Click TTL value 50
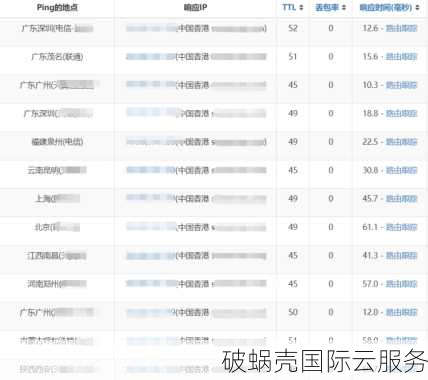 (293, 312)
